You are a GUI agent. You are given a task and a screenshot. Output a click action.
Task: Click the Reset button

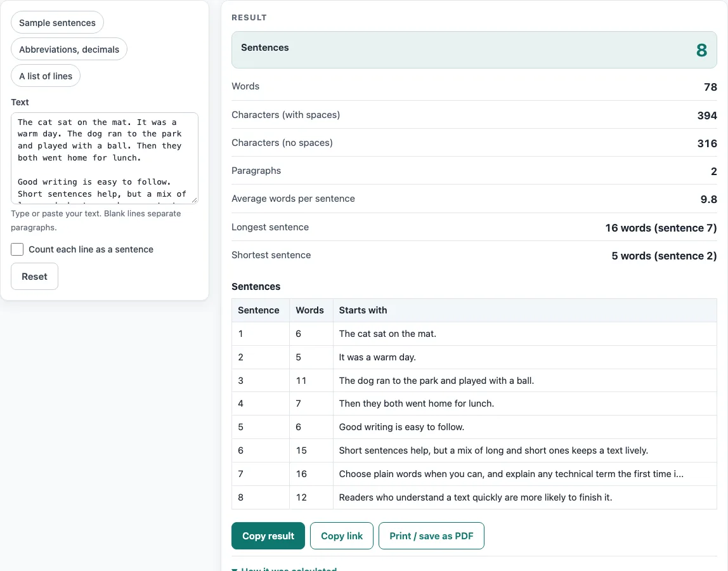pyautogui.click(x=34, y=277)
